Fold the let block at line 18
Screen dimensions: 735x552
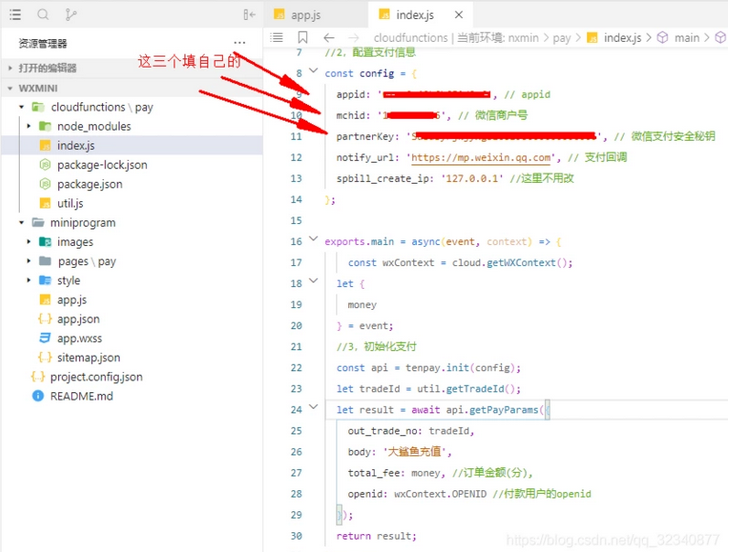(x=314, y=281)
